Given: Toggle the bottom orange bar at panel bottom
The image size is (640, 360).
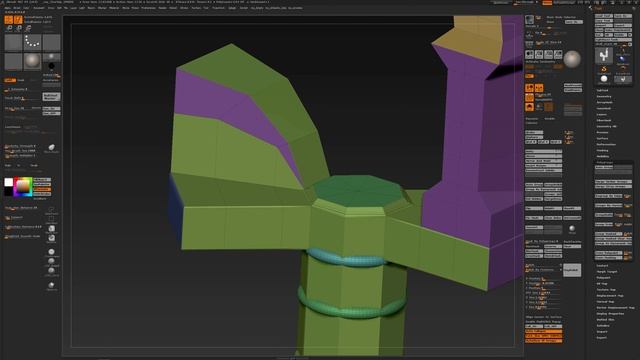Looking at the screenshot, I should tap(543, 340).
